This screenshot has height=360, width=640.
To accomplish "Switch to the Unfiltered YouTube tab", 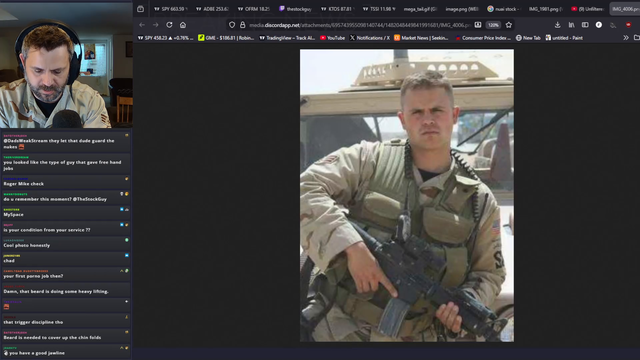I will (x=587, y=9).
